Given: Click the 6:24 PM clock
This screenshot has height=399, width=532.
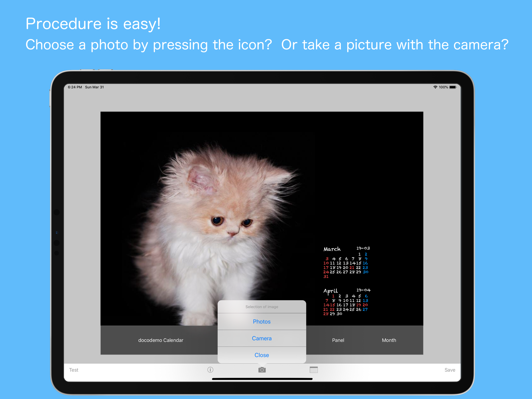Looking at the screenshot, I should click(75, 87).
